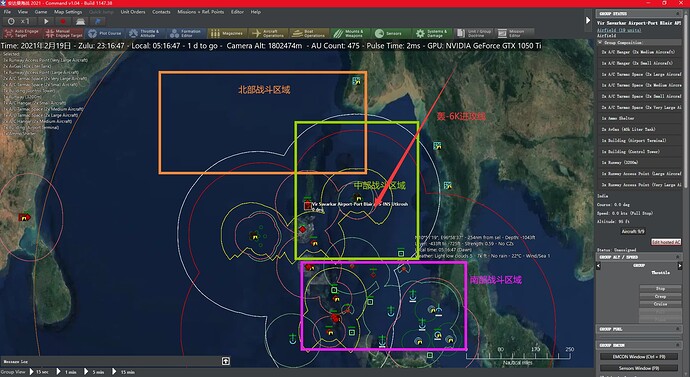The image size is (690, 377).
Task: Open the Unit Orders menu
Action: pyautogui.click(x=133, y=12)
